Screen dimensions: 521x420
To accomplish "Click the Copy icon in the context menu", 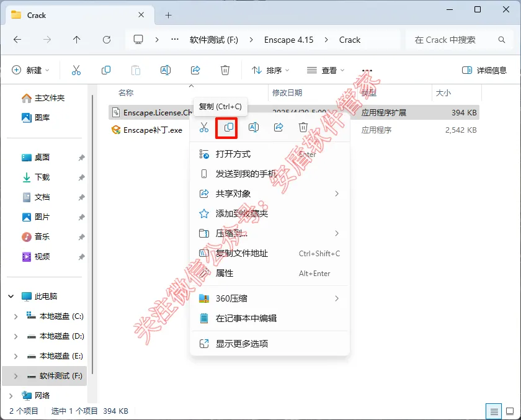I will coord(229,127).
